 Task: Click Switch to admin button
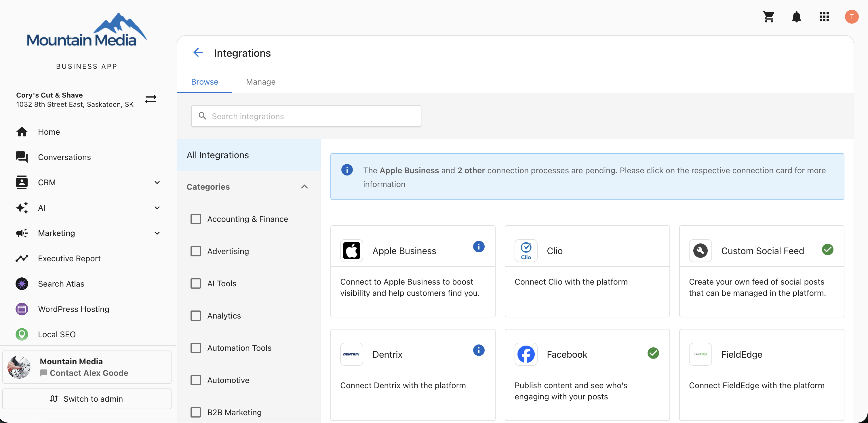pos(87,399)
